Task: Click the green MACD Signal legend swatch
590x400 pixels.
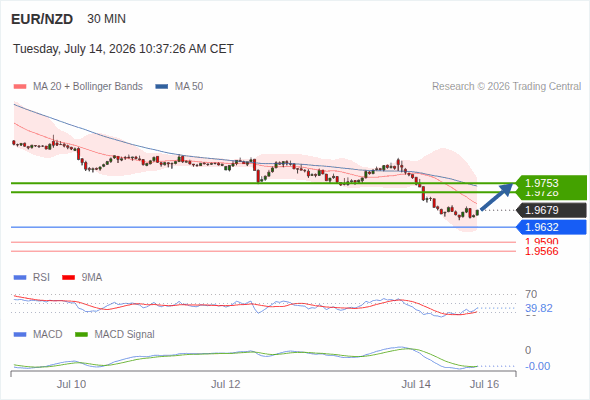Action: point(81,335)
